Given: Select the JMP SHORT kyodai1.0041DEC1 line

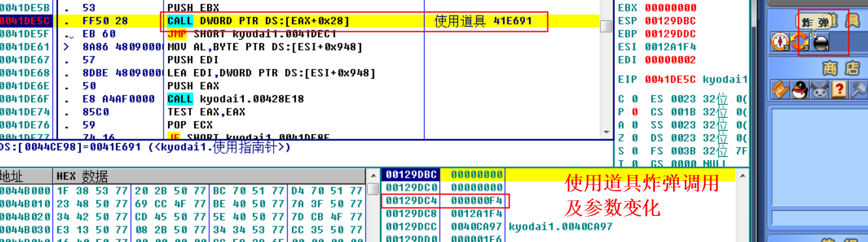Looking at the screenshot, I should [252, 34].
